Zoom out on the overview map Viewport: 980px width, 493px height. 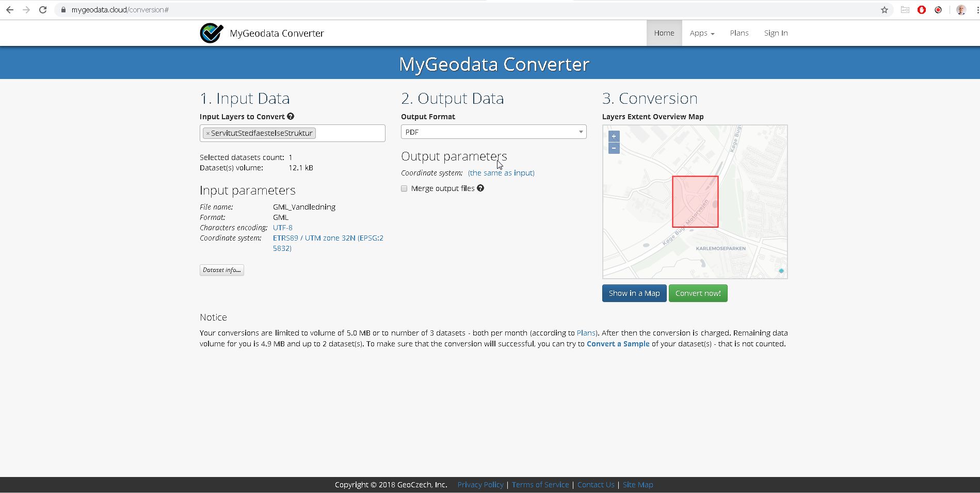coord(614,148)
